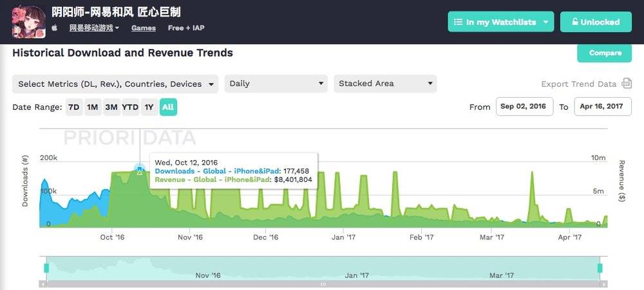644x290 pixels.
Task: Click the Export Trend Data CSV icon
Action: coord(627,83)
